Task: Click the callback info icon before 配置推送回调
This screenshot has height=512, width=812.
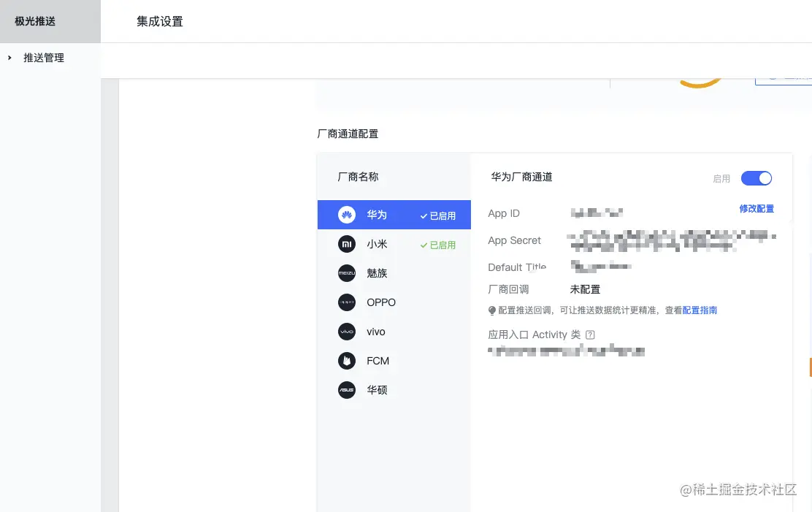Action: pyautogui.click(x=492, y=310)
